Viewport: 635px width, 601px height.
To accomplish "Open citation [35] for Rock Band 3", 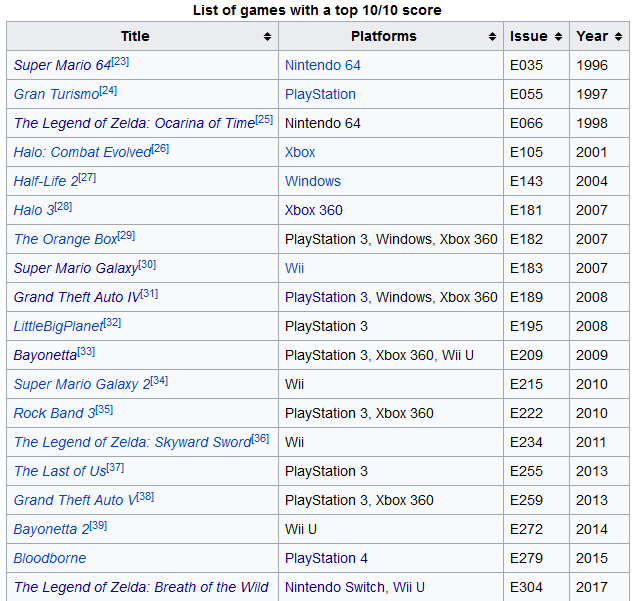I will (x=104, y=409).
